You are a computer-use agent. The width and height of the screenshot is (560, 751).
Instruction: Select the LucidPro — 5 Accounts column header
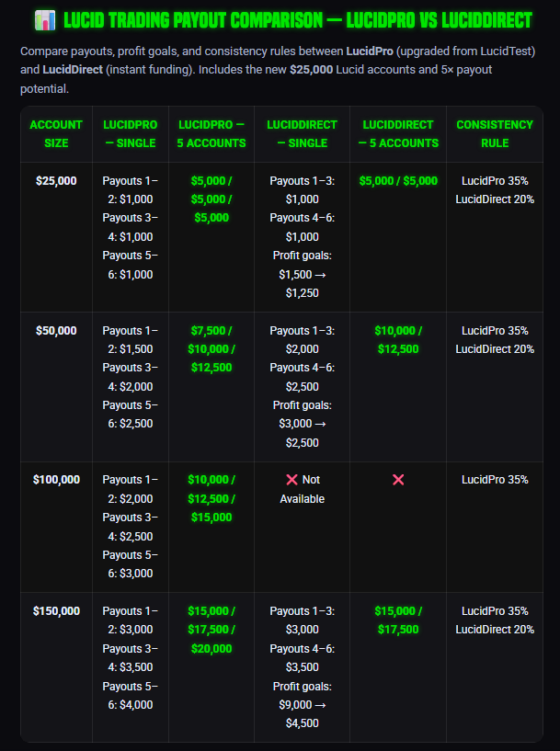pyautogui.click(x=211, y=134)
